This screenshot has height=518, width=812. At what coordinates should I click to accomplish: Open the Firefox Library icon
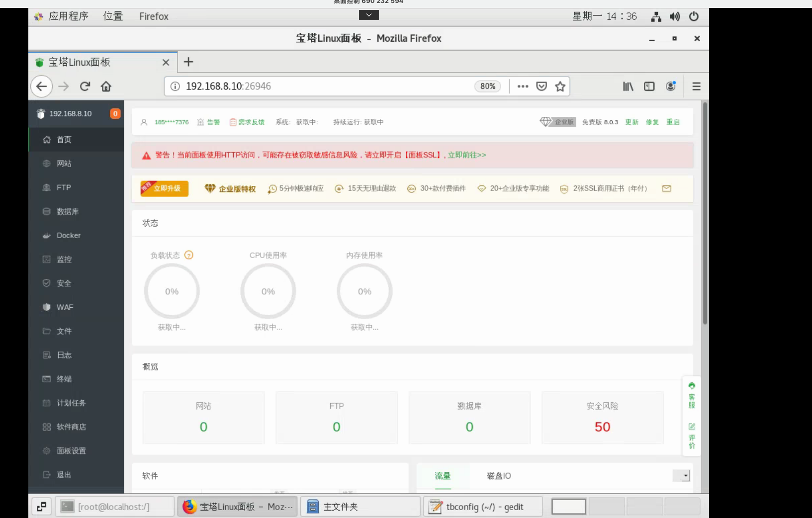click(628, 86)
